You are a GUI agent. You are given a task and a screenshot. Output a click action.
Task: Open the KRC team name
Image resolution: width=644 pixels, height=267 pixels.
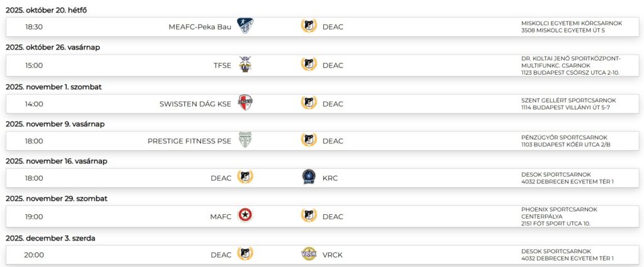click(330, 178)
